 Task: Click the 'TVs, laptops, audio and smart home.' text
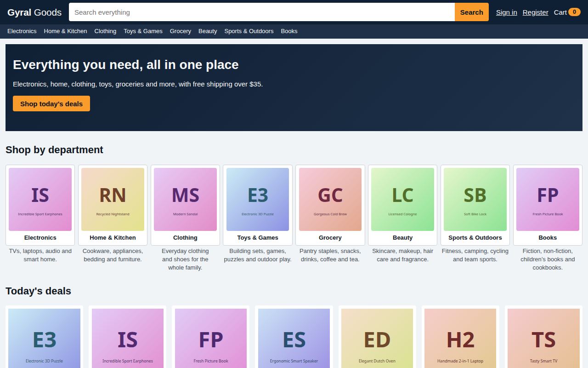click(x=40, y=255)
